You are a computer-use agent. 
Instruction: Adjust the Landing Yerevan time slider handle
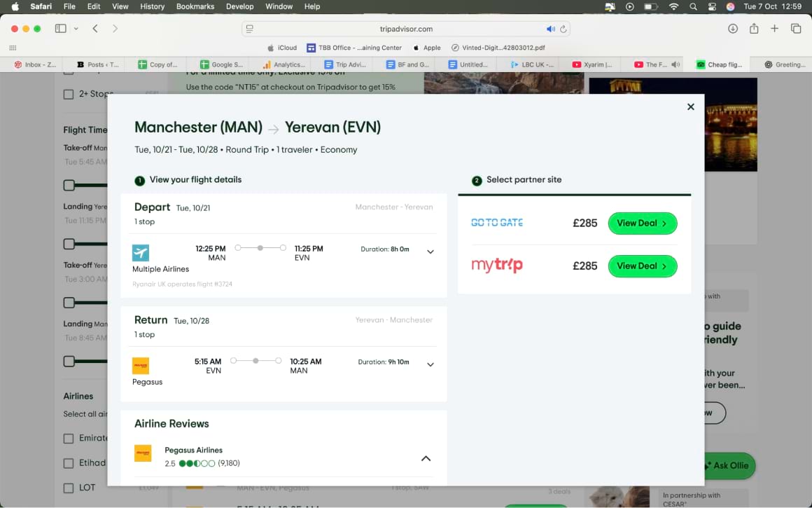tap(69, 244)
